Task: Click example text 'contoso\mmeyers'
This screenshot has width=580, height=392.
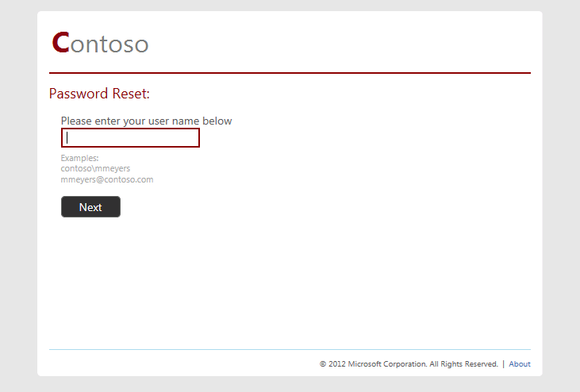Action: [x=95, y=169]
